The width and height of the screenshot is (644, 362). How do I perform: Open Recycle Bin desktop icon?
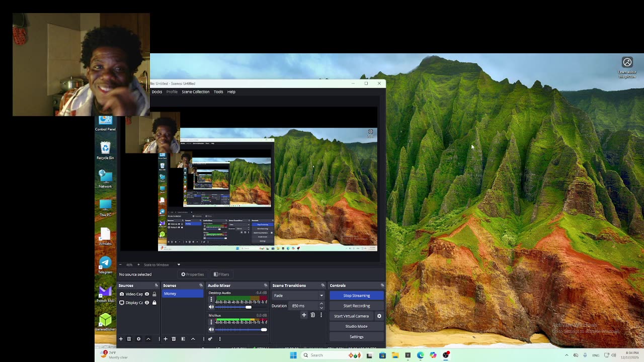coord(105,150)
